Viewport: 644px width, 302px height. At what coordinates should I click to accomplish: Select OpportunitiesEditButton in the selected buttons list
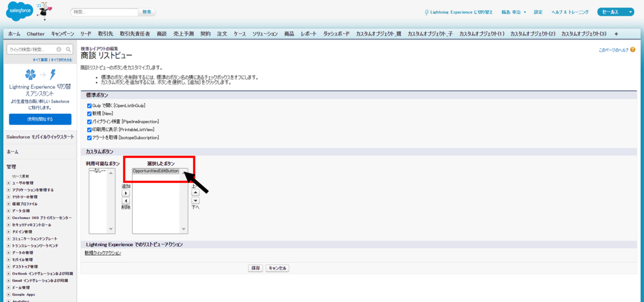click(x=156, y=171)
